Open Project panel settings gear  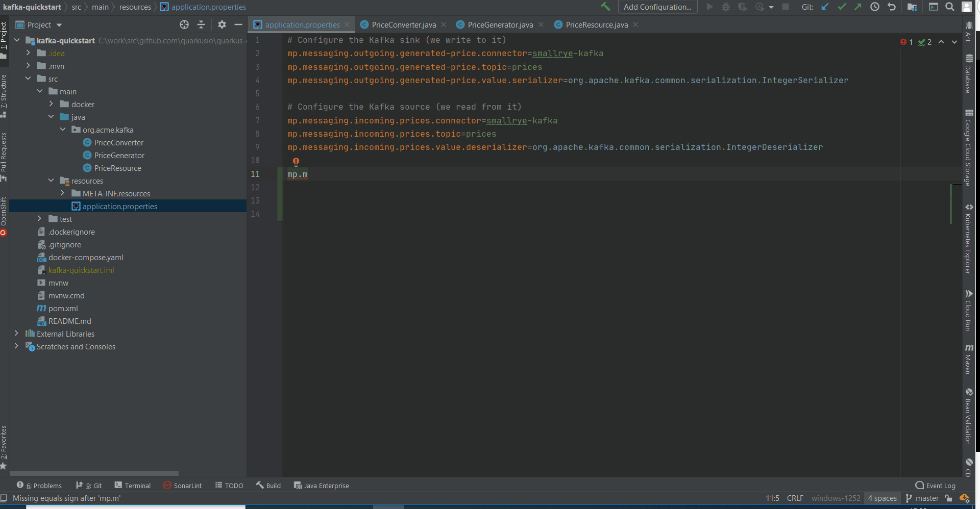tap(222, 24)
